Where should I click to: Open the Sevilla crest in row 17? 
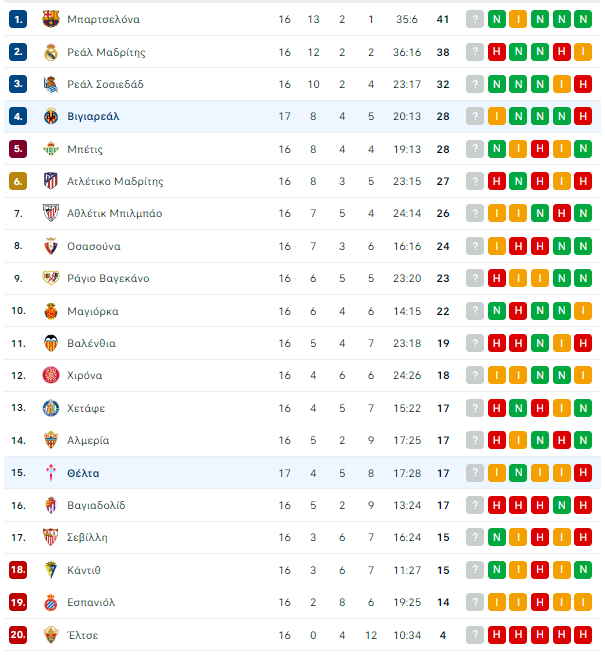point(51,537)
